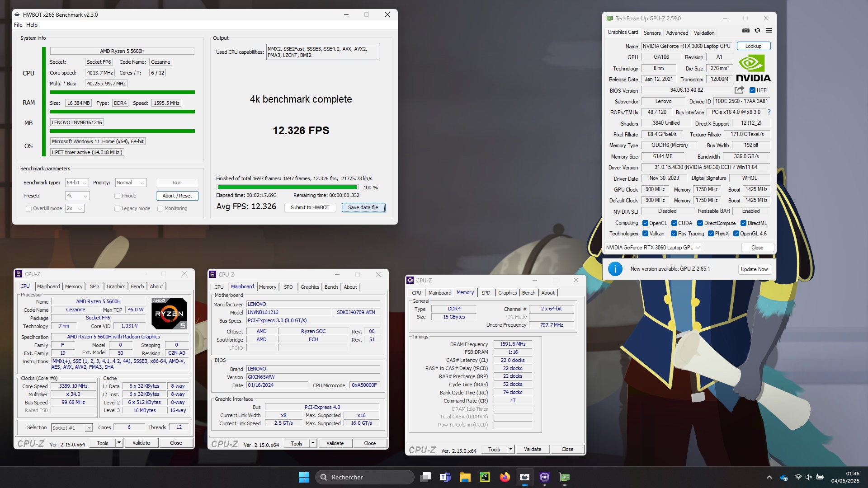This screenshot has height=488, width=868.
Task: Open the Help menu in HWBOT x265
Action: (32, 25)
